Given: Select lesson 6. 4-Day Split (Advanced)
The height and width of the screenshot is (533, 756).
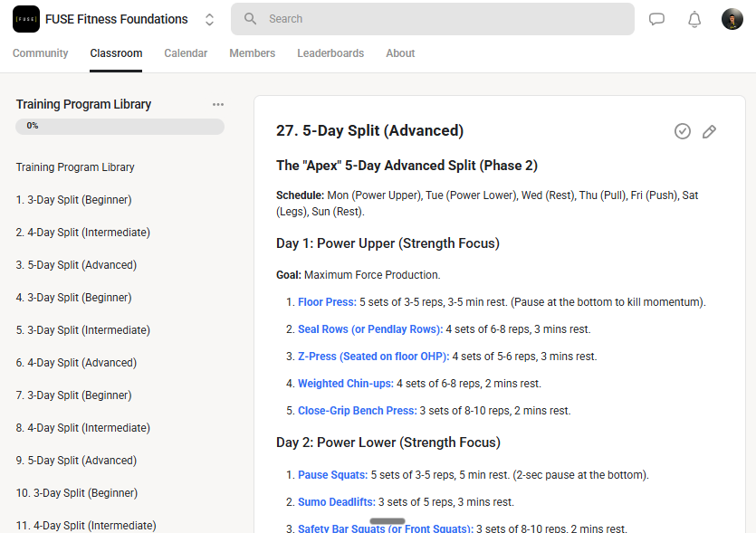Looking at the screenshot, I should point(76,363).
